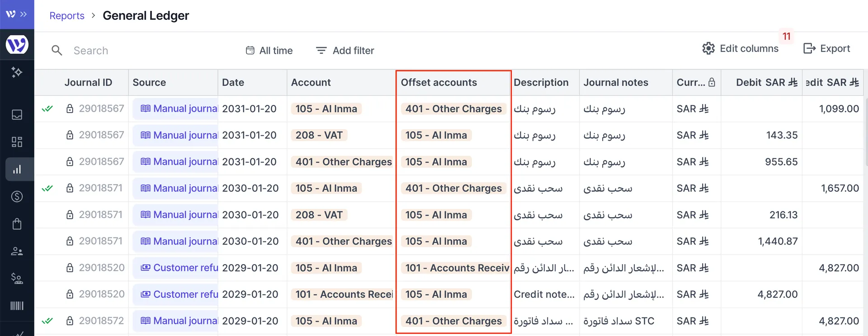Click the debit amount 143.35

point(782,135)
